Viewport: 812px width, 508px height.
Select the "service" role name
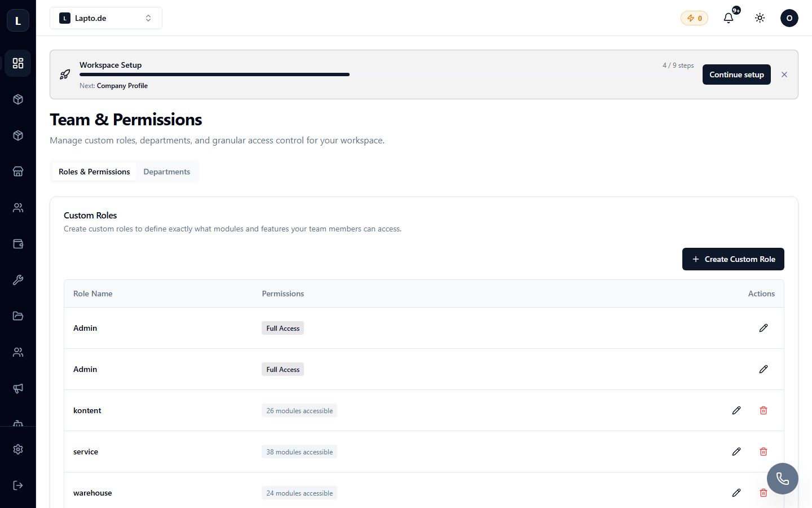86,452
